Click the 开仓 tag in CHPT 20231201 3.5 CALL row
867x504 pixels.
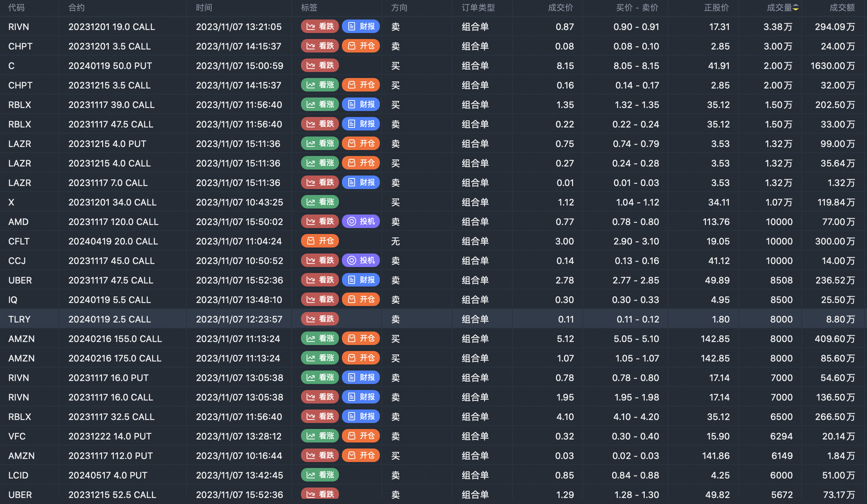coord(361,46)
